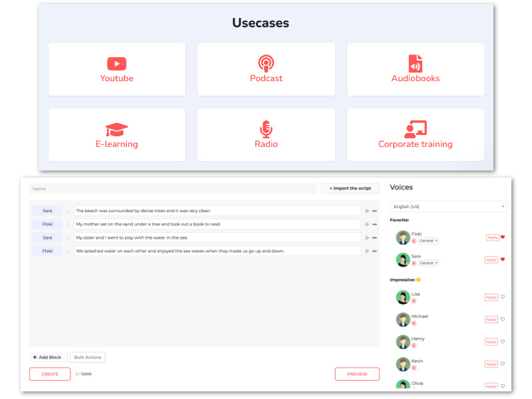Favorite the Michael voice
The width and height of the screenshot is (532, 399).
click(x=503, y=319)
